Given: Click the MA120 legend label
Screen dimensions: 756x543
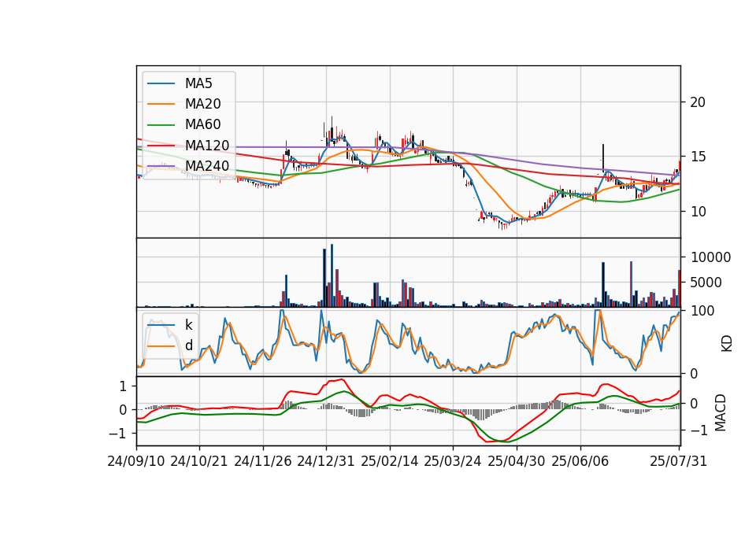Looking at the screenshot, I should coord(207,145).
